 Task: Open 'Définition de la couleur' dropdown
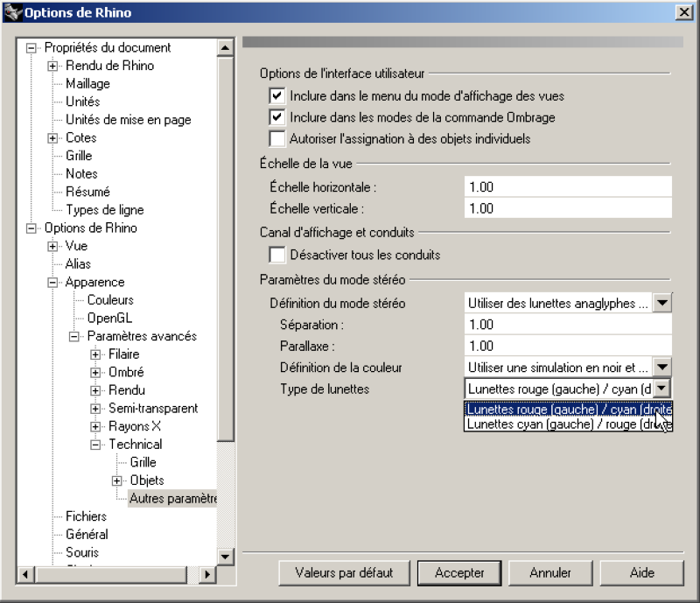(x=662, y=368)
